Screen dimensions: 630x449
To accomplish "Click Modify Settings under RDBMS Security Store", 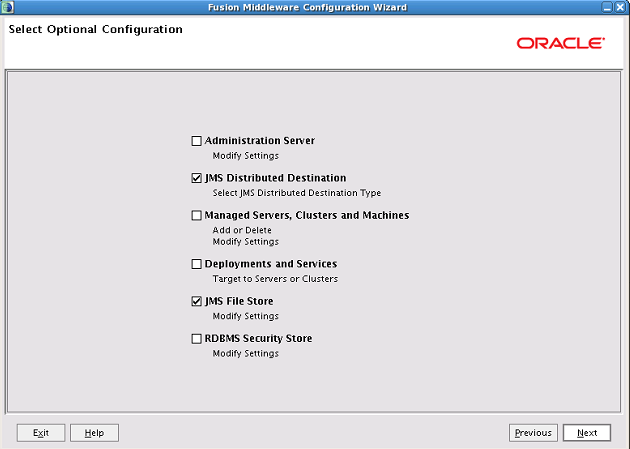I will [x=245, y=353].
